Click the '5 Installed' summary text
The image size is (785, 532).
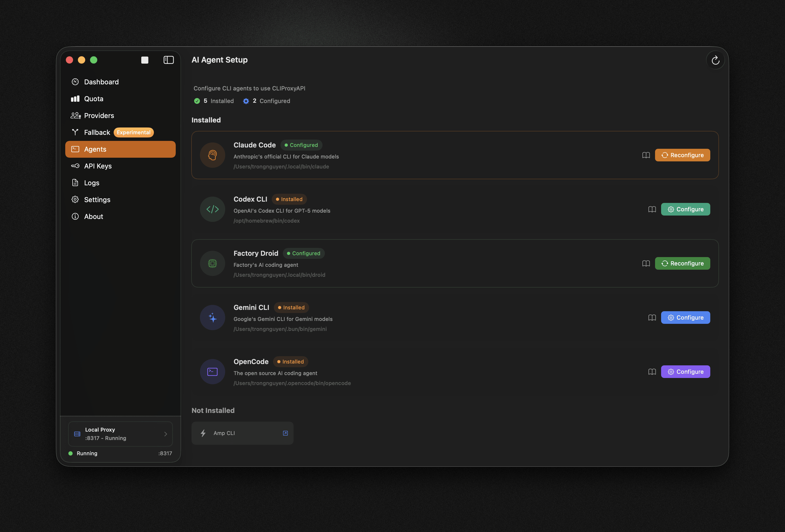point(214,101)
